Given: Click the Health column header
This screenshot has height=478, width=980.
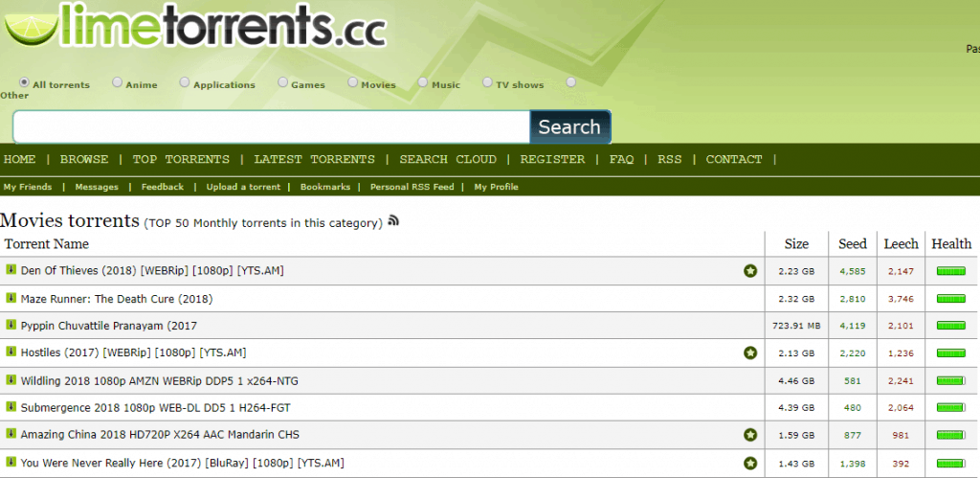Looking at the screenshot, I should coord(951,244).
